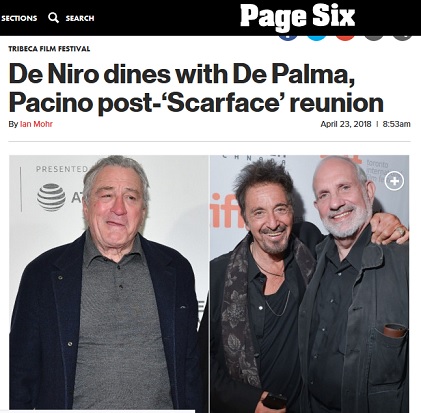The image size is (421, 413).
Task: Click the 'De Niro dines with De Palma' headline line
Action: [x=182, y=74]
